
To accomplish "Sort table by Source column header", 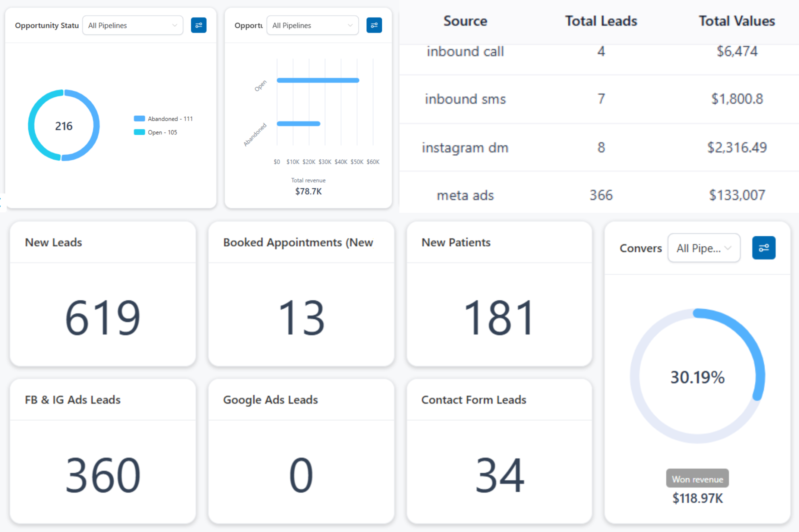I will tap(465, 21).
